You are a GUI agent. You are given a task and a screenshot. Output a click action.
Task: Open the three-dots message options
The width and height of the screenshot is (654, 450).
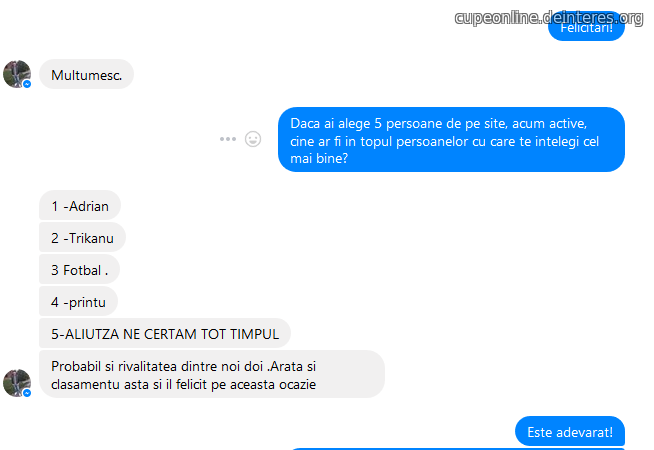[228, 139]
